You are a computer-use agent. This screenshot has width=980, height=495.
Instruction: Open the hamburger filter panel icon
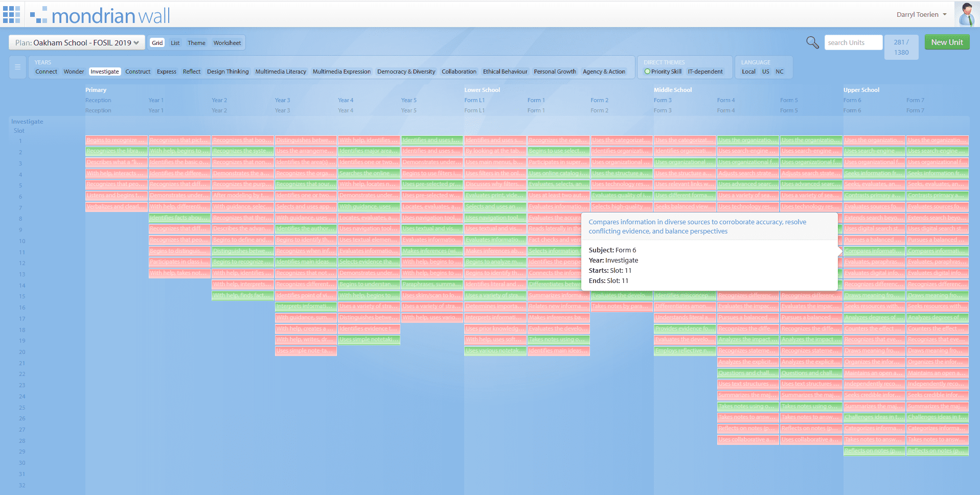coord(17,67)
